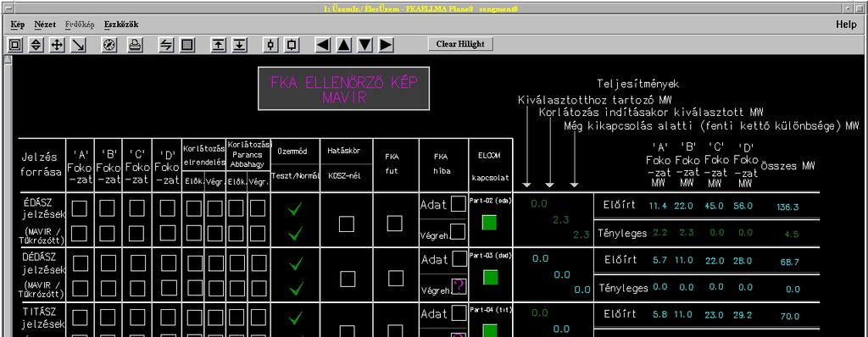868x337 pixels.
Task: Tick ÉDÁSZ upper Korlátozás elrendelés Elők checkbox
Action: pos(194,208)
